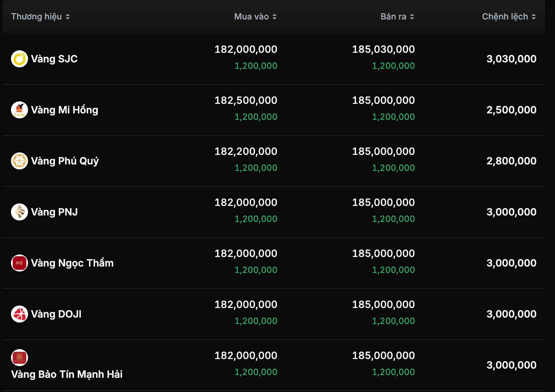Click the Vàng Mi Hồng logo icon
555x392 pixels.
(20, 110)
